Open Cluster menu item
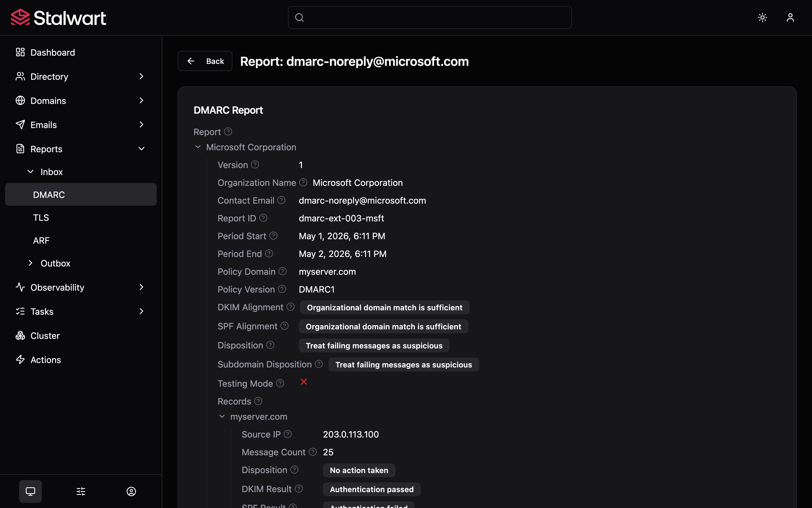This screenshot has width=812, height=508. [x=81, y=336]
